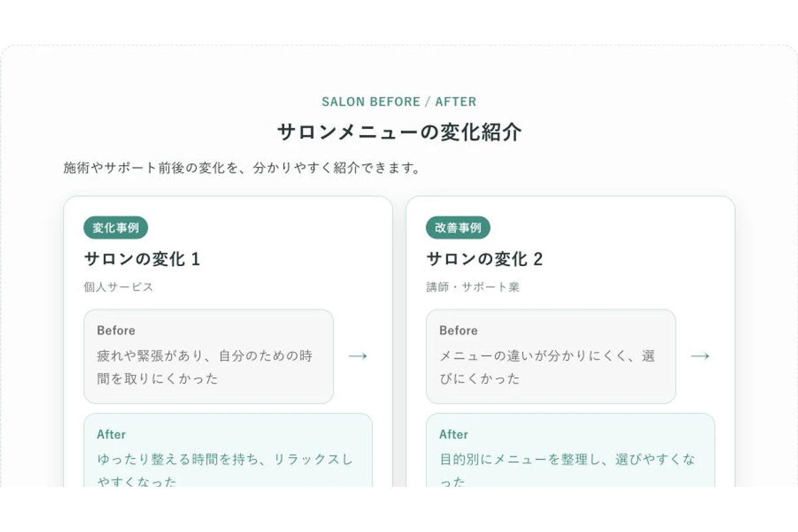Open the サロンの変化 1 card title
Image resolution: width=798 pixels, height=532 pixels.
coord(142,259)
